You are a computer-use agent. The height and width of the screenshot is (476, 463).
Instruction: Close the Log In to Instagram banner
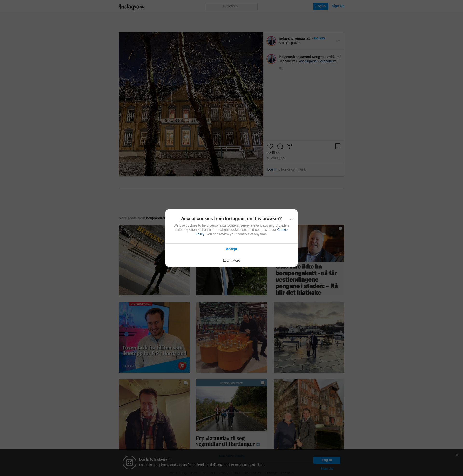(457, 455)
